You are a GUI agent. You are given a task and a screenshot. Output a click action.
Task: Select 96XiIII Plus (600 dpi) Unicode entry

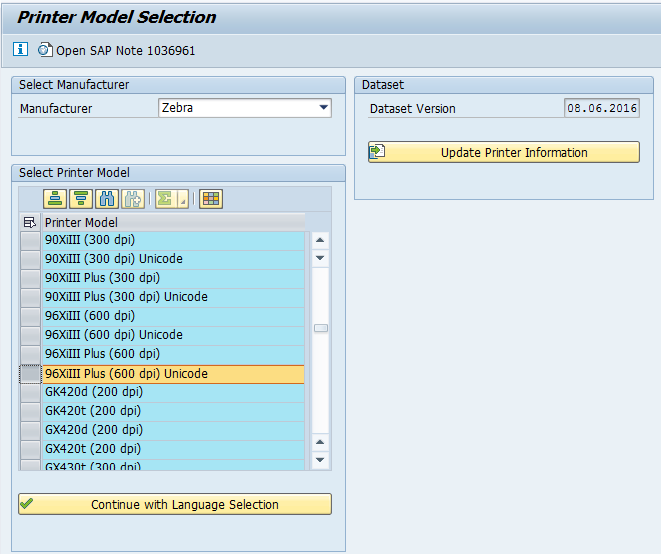click(126, 373)
